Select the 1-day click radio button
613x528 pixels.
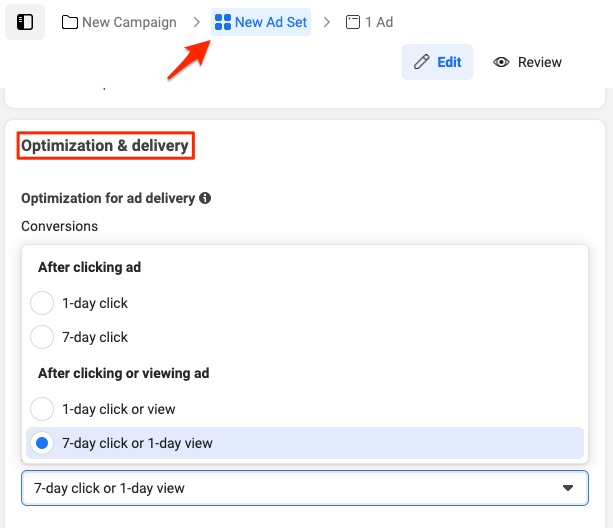coord(42,303)
